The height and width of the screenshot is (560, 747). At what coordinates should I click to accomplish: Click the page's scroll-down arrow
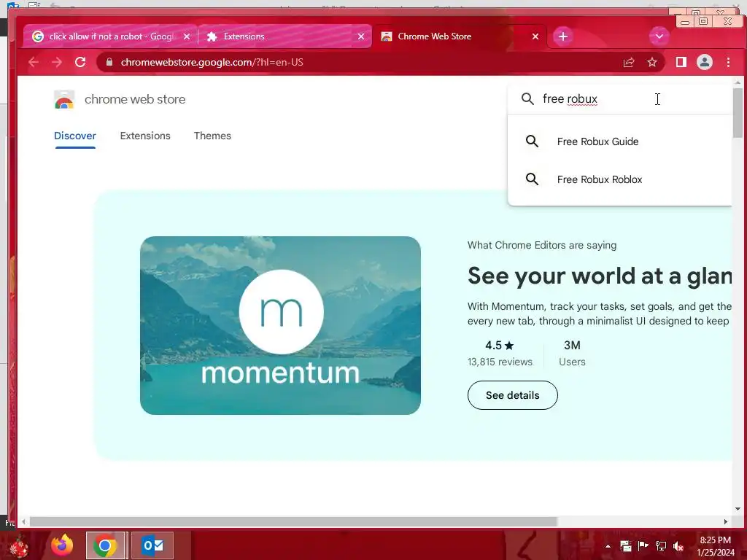738,508
